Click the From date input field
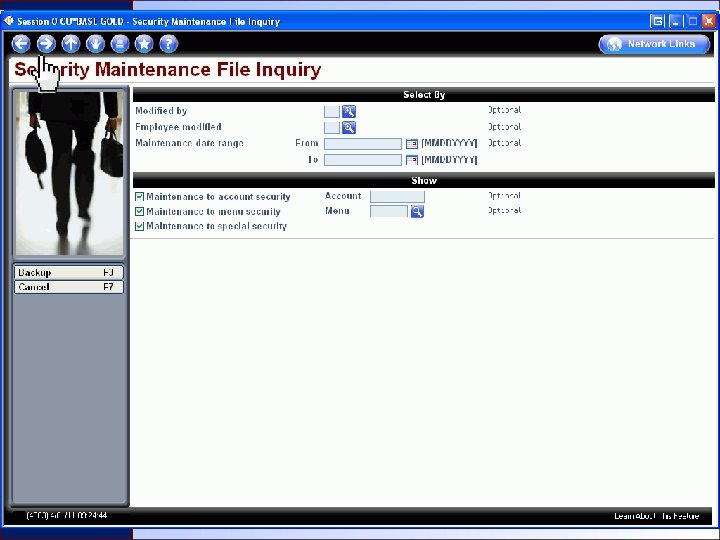The width and height of the screenshot is (720, 540). click(x=363, y=144)
